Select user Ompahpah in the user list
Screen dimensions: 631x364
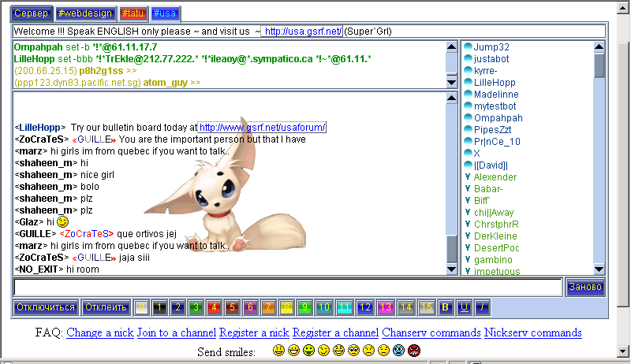498,117
